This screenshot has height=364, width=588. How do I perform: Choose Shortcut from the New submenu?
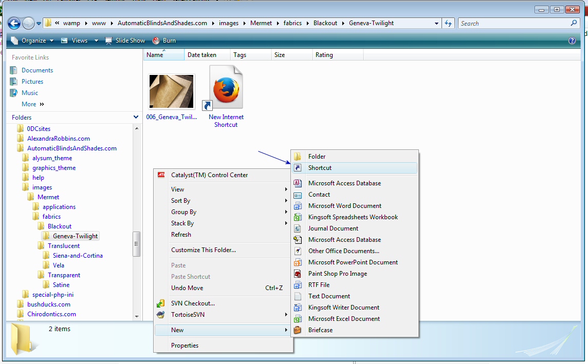(320, 168)
